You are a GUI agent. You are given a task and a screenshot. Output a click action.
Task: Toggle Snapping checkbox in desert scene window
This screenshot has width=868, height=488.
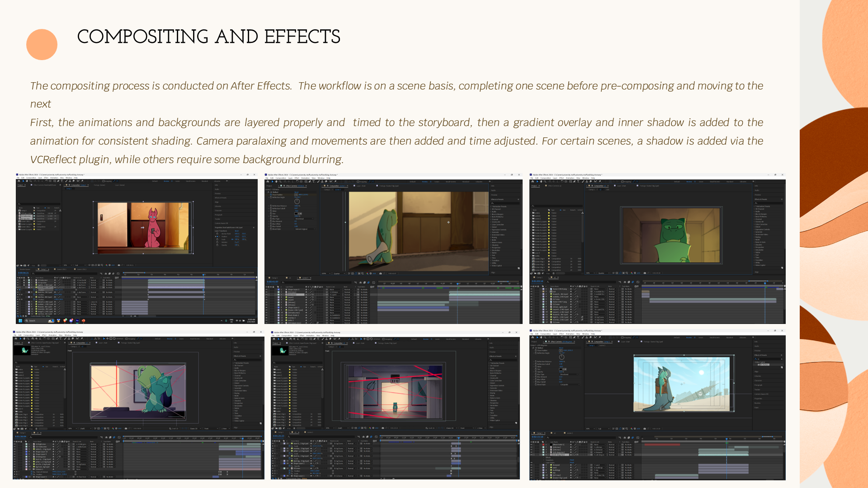coord(622,338)
